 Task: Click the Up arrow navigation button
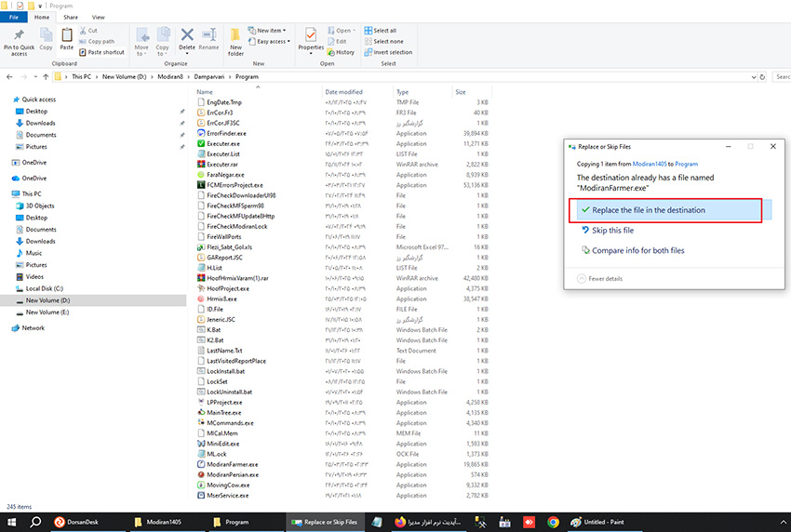(46, 76)
